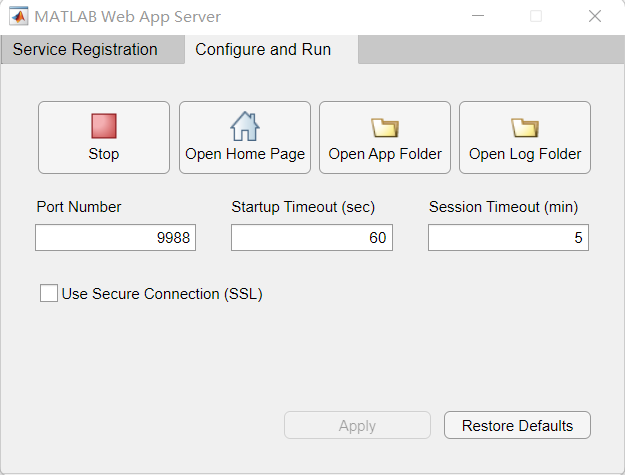Open Log Folder button
The height and width of the screenshot is (475, 625).
(x=525, y=137)
